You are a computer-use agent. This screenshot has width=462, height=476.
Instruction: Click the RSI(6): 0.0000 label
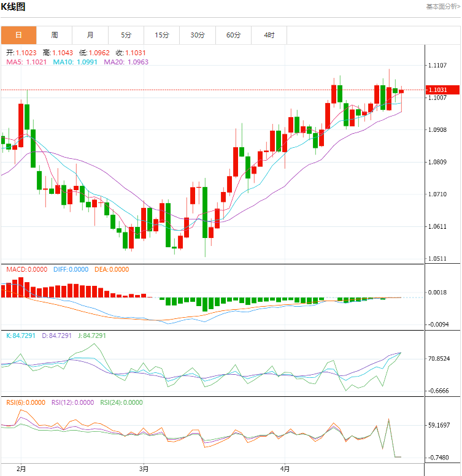26,402
